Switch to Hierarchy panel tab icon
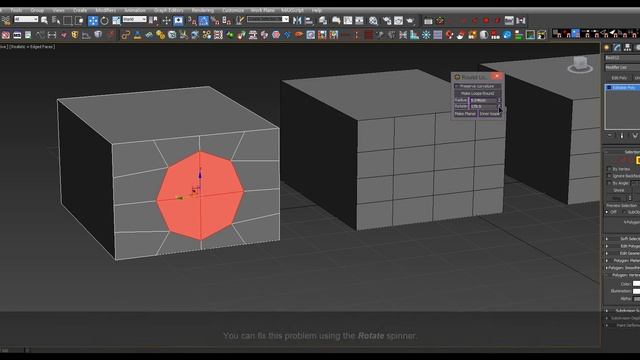This screenshot has width=640, height=360. click(x=628, y=48)
